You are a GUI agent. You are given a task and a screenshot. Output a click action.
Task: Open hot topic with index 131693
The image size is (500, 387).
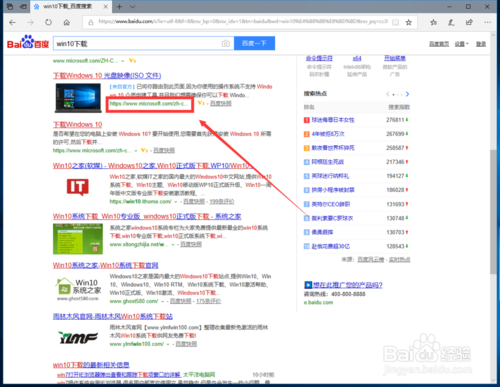(330, 204)
